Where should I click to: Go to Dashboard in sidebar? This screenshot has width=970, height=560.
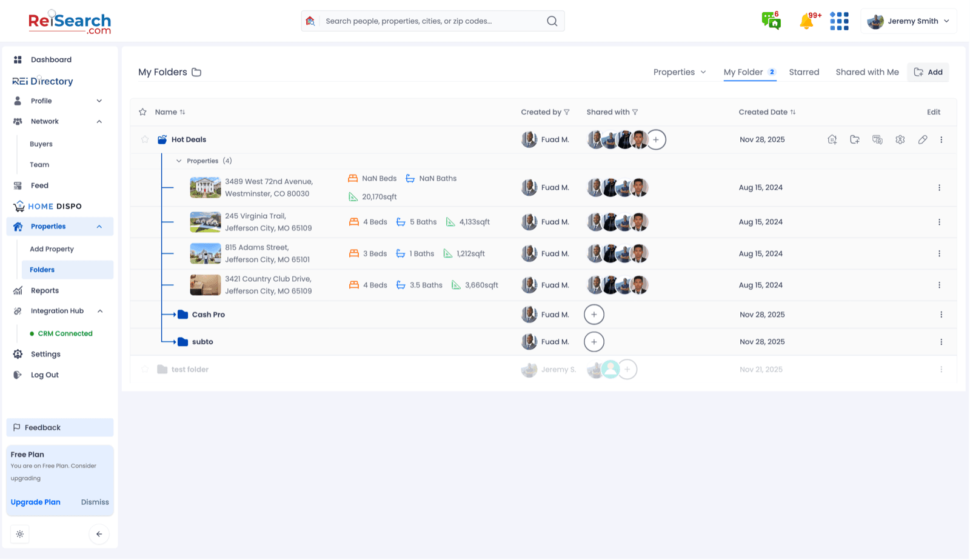[51, 60]
